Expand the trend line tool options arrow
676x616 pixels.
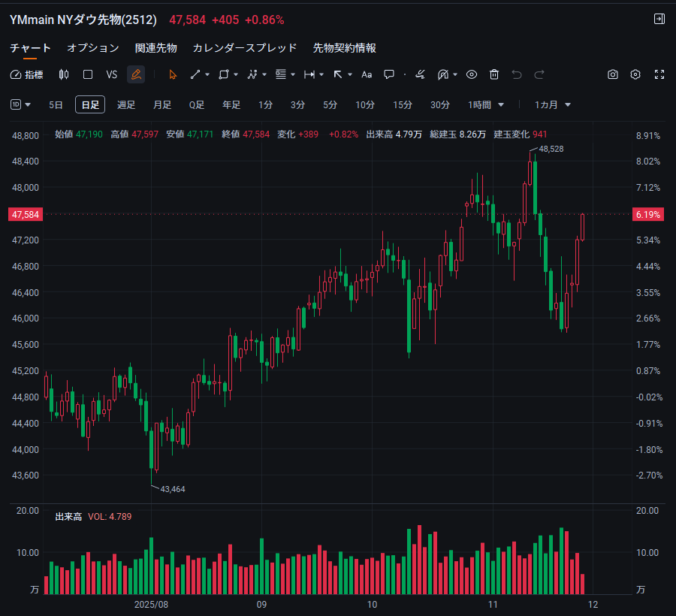click(x=207, y=74)
